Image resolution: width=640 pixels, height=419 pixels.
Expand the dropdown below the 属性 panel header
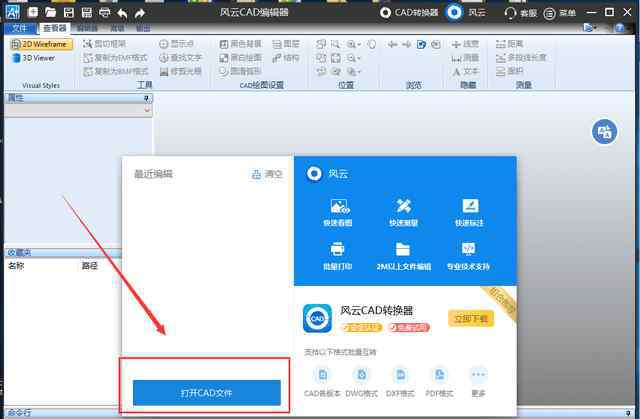click(147, 111)
